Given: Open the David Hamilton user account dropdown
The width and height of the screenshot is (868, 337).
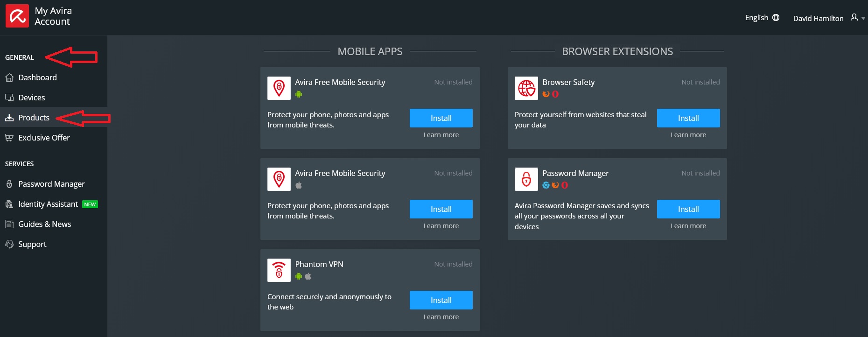Looking at the screenshot, I should pos(829,18).
